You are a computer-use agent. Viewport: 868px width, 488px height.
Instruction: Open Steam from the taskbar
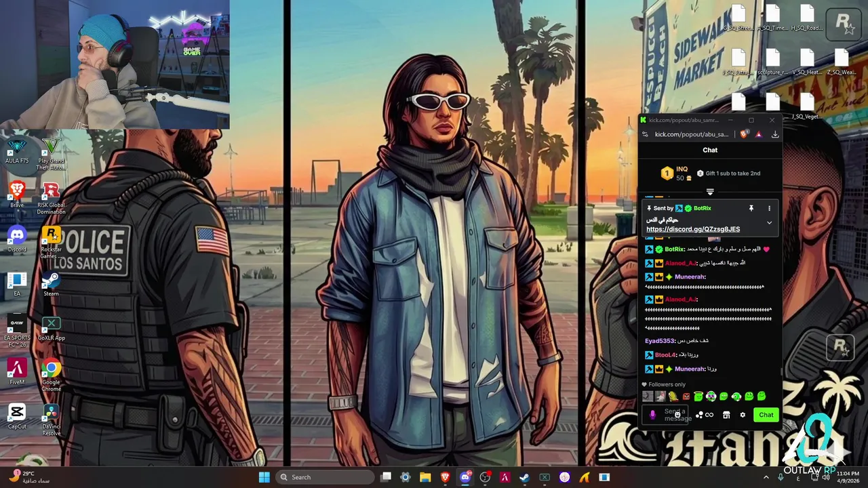[x=524, y=477]
